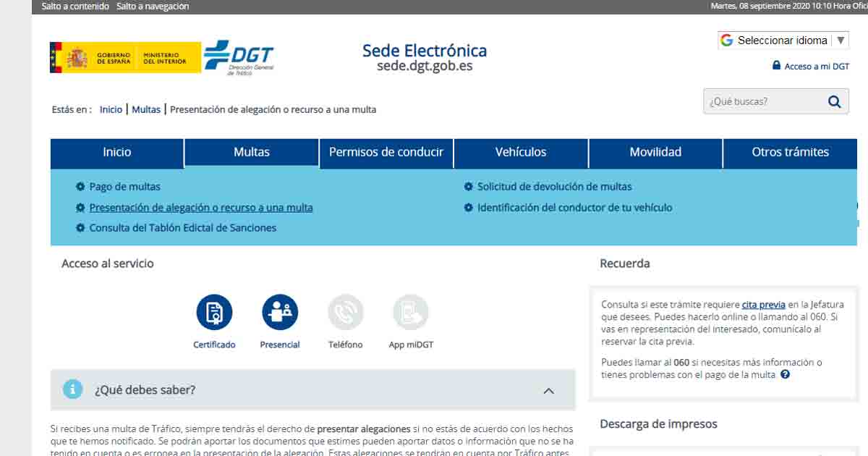Screen dimensions: 868x456
Task: Click the Pago de multas link
Action: (x=124, y=187)
